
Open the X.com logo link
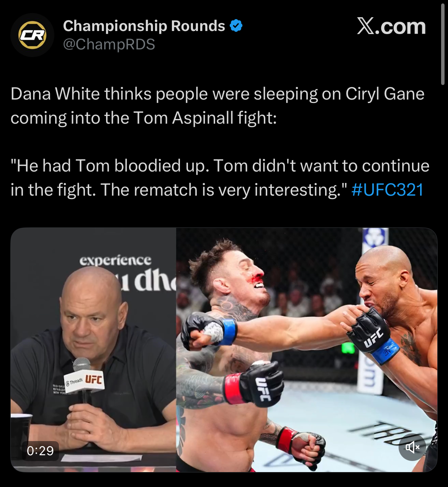click(391, 26)
